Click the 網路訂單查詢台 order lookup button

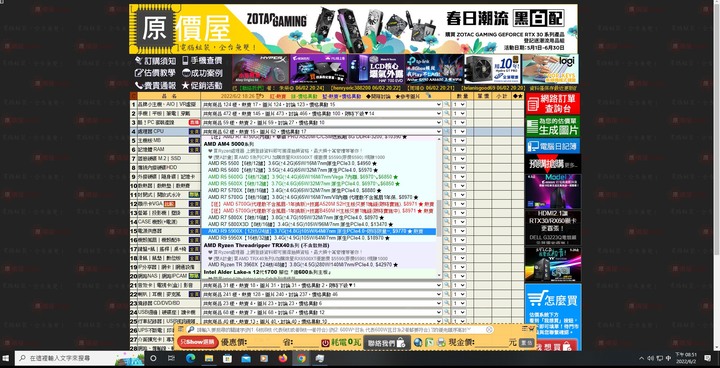(x=553, y=103)
